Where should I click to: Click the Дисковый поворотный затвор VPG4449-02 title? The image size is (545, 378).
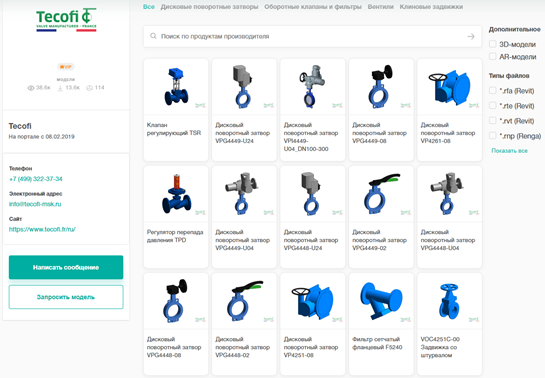point(380,240)
